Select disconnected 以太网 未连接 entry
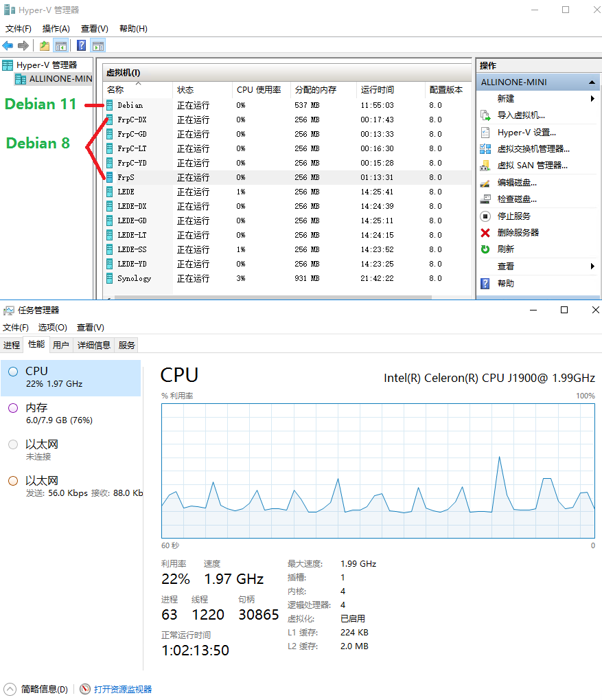602x700 pixels. coord(71,450)
